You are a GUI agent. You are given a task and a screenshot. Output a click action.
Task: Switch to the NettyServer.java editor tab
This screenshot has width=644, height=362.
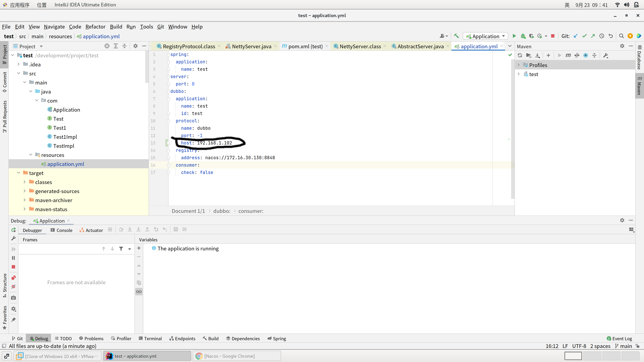251,46
